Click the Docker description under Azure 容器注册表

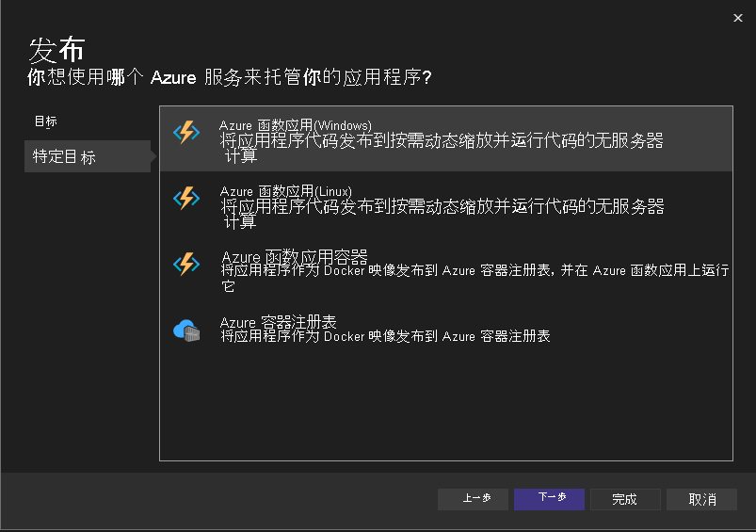(x=385, y=336)
